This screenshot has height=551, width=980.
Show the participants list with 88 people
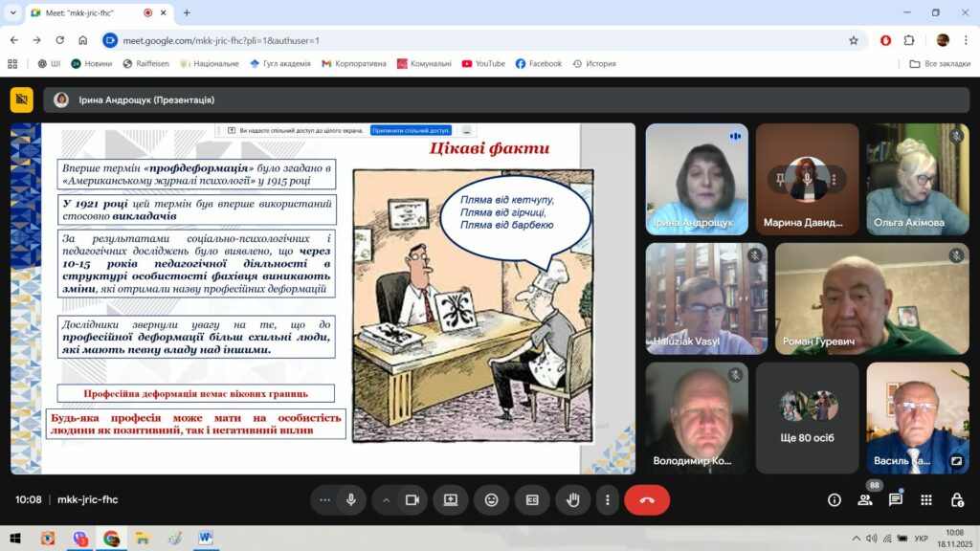tap(865, 499)
